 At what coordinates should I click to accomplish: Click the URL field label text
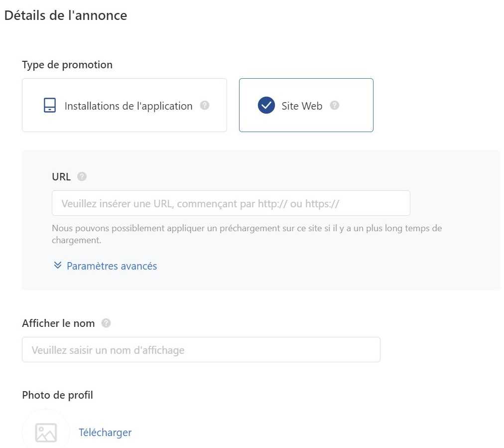[61, 176]
